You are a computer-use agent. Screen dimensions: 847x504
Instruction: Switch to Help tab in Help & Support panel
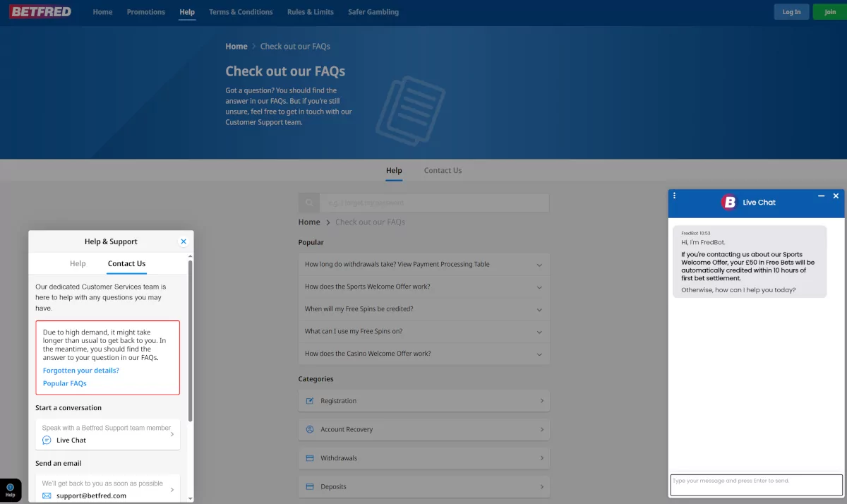(x=78, y=263)
